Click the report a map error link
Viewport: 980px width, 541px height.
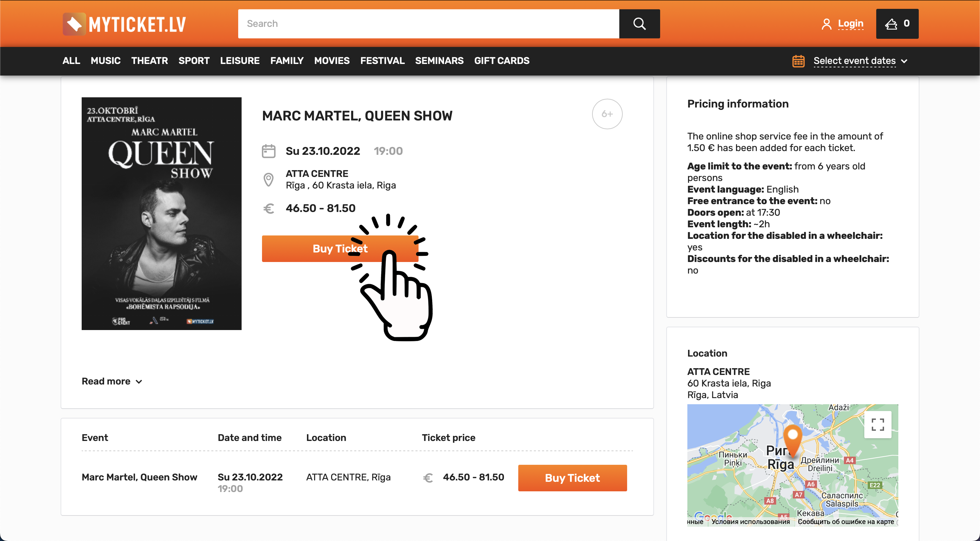click(845, 522)
